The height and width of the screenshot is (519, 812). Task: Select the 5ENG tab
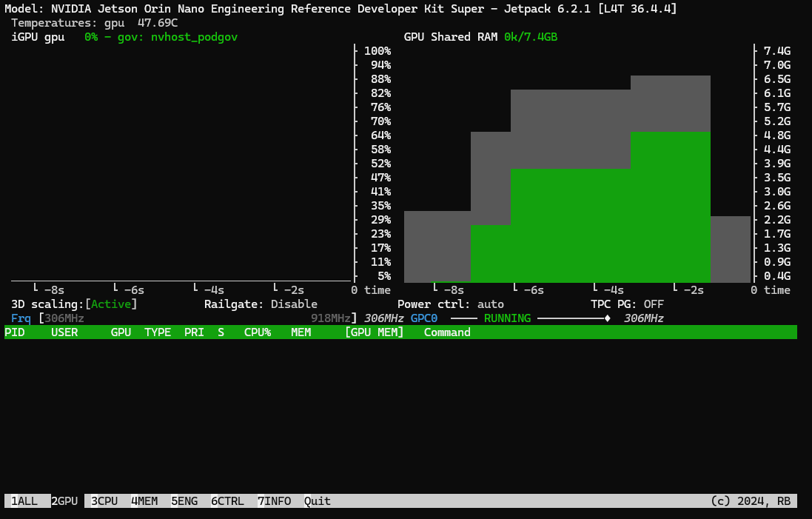click(x=184, y=501)
